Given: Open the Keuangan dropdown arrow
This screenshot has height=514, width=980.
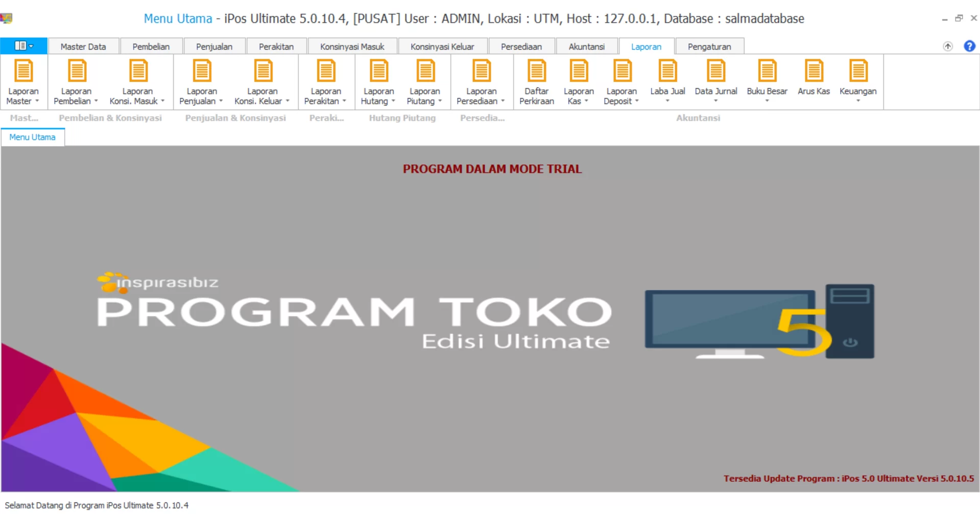Looking at the screenshot, I should [857, 101].
